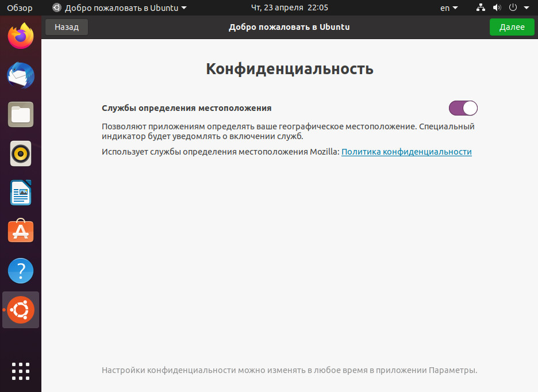The image size is (538, 392).
Task: Open Ubuntu Software store icon
Action: coord(21,230)
